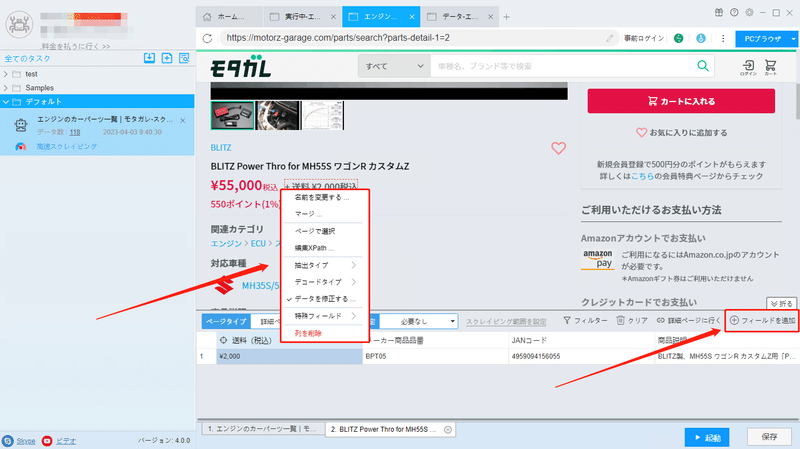Click the website search magnifier icon
Viewport: 800px width, 449px height.
tap(703, 66)
